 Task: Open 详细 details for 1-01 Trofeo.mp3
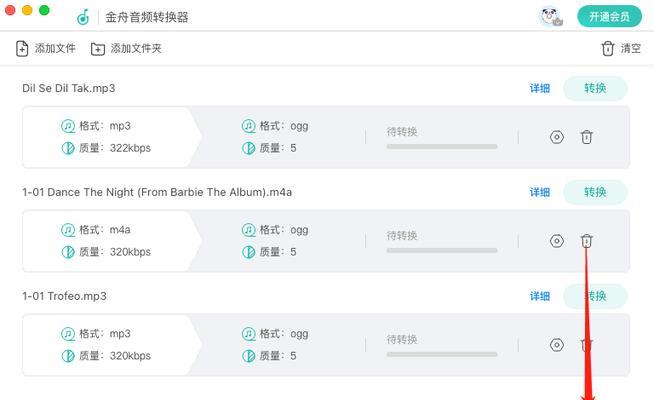click(x=540, y=296)
